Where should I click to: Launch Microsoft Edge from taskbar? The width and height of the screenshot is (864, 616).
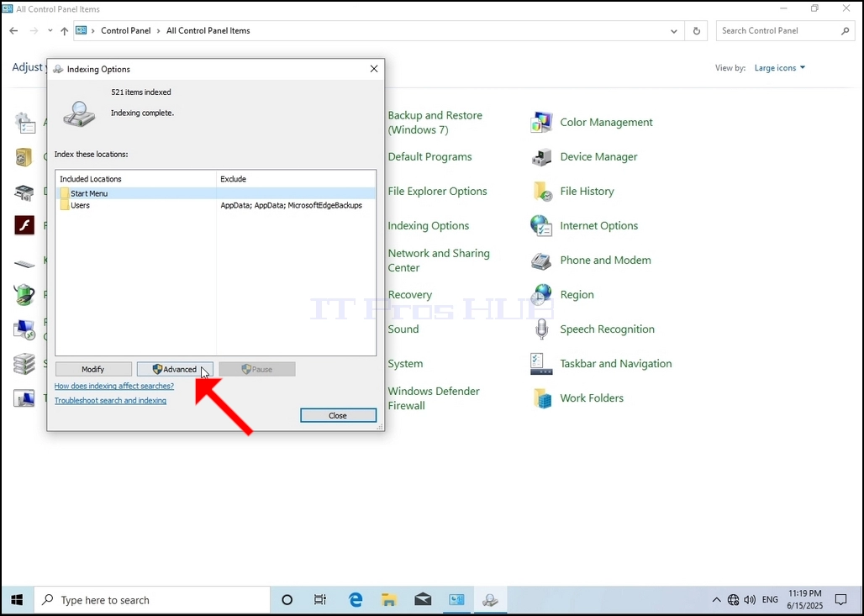point(356,600)
